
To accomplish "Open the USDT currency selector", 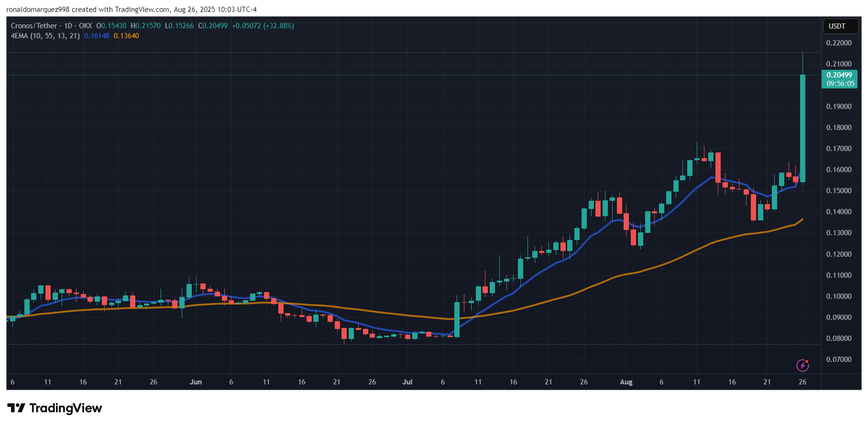I will pyautogui.click(x=837, y=26).
